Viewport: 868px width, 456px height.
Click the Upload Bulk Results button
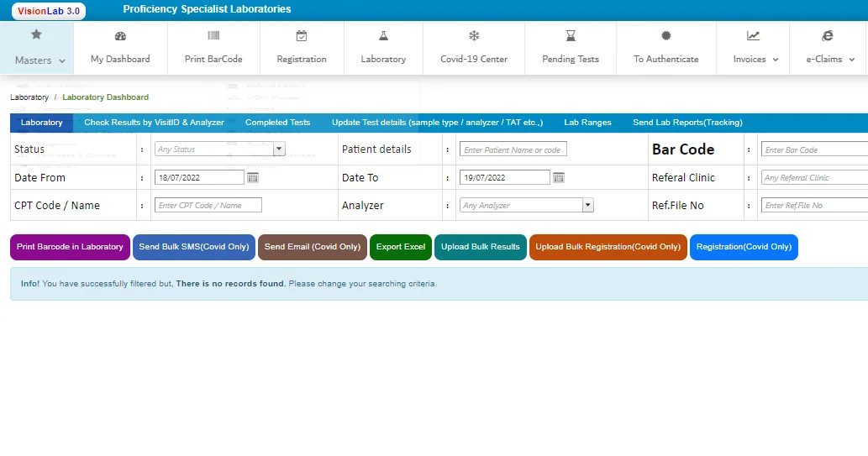click(480, 247)
